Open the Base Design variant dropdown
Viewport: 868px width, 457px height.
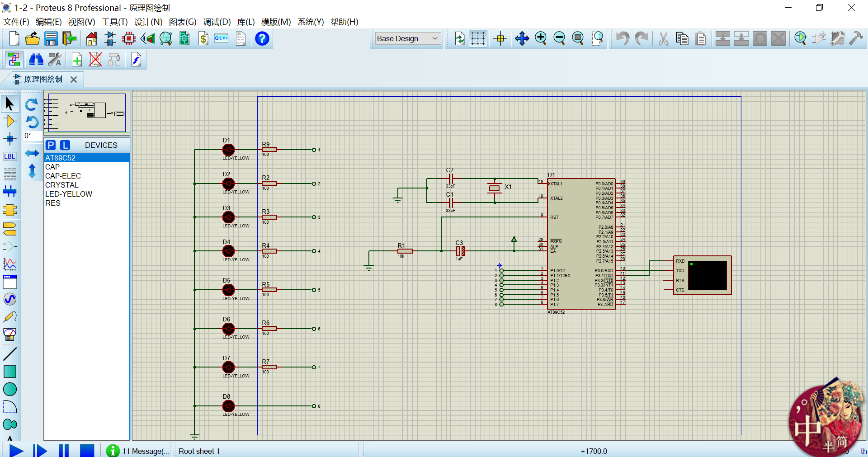[408, 39]
